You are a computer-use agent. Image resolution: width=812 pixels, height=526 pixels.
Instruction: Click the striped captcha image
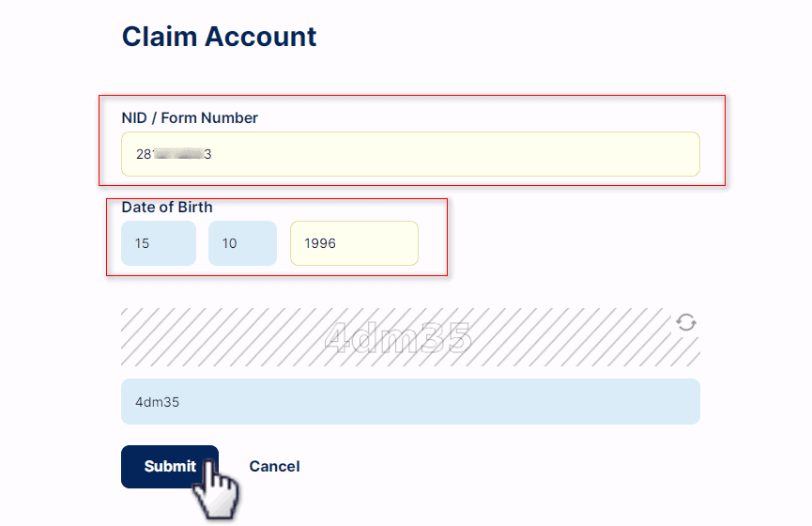(410, 337)
